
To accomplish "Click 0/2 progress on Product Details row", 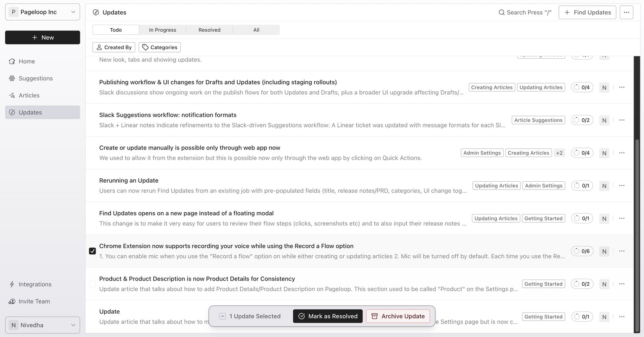I will (x=582, y=284).
